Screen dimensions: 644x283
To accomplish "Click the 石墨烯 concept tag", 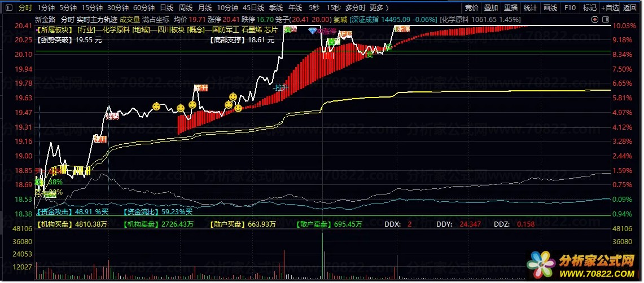I will pos(252,29).
